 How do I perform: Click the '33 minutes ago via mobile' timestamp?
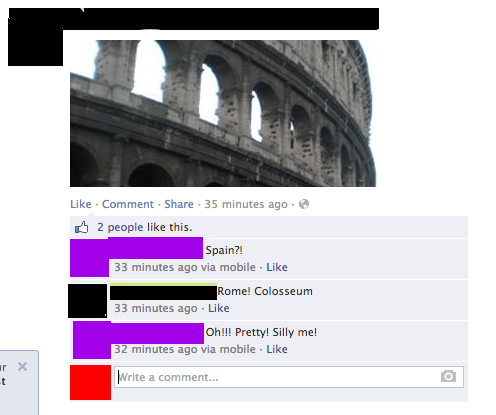(185, 267)
